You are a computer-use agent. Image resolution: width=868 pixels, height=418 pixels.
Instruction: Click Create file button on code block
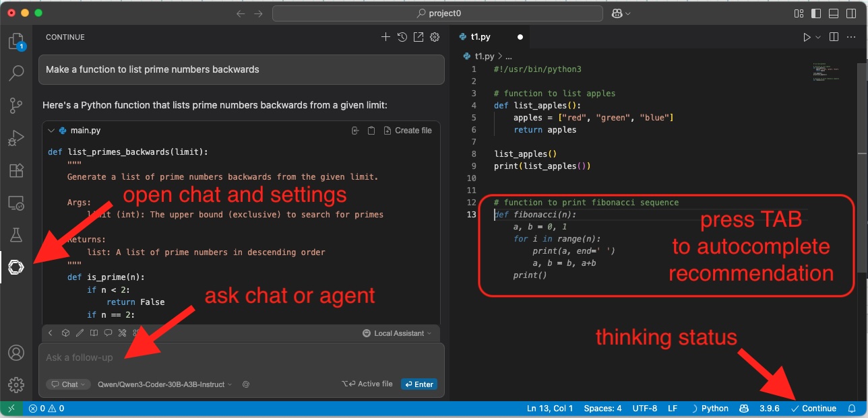[x=408, y=131]
